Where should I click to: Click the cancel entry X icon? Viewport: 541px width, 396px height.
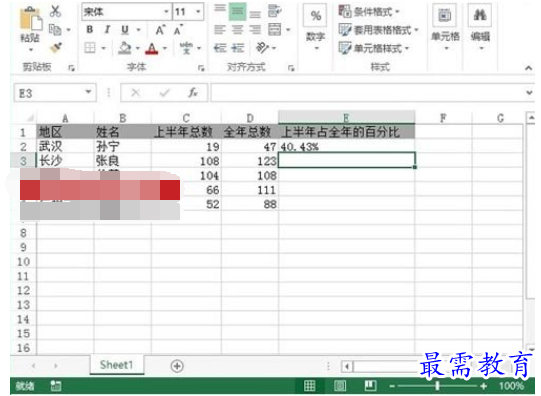click(x=136, y=92)
